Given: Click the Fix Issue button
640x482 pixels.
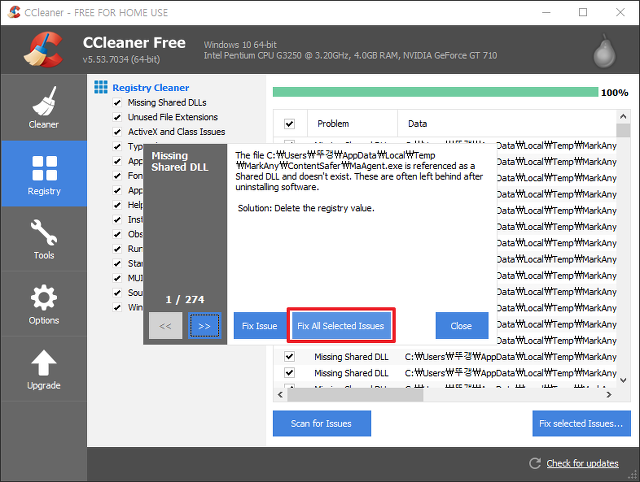Looking at the screenshot, I should (260, 326).
